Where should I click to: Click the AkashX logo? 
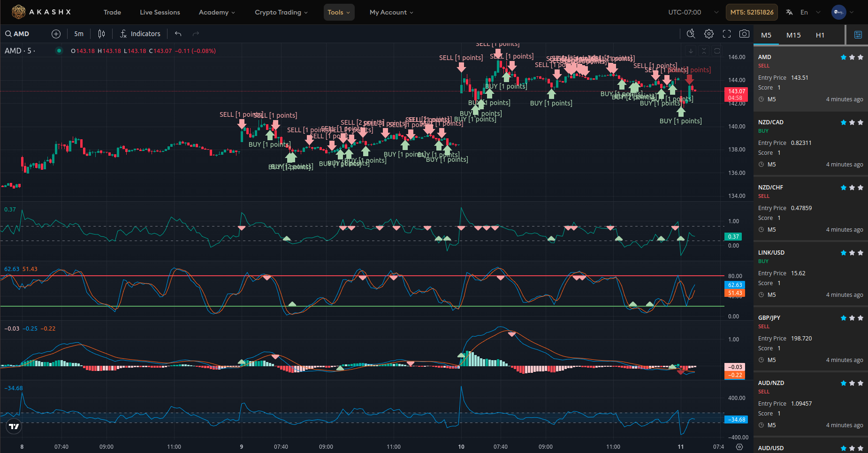click(x=41, y=12)
